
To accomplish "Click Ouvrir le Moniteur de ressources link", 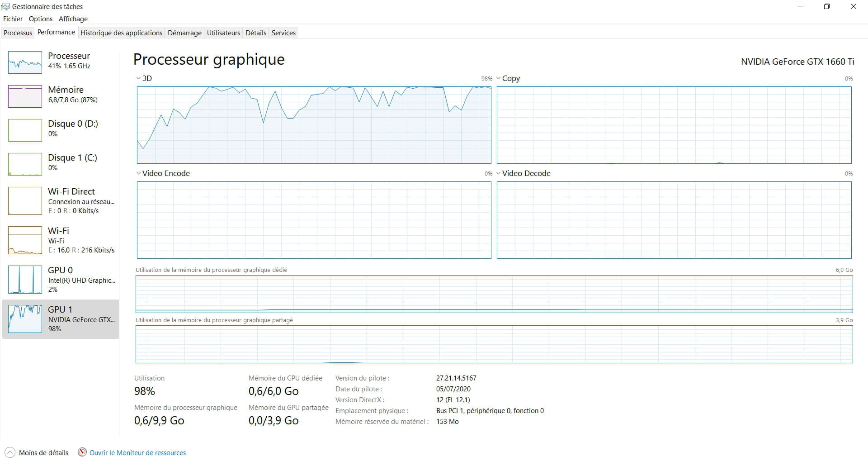I will (137, 452).
